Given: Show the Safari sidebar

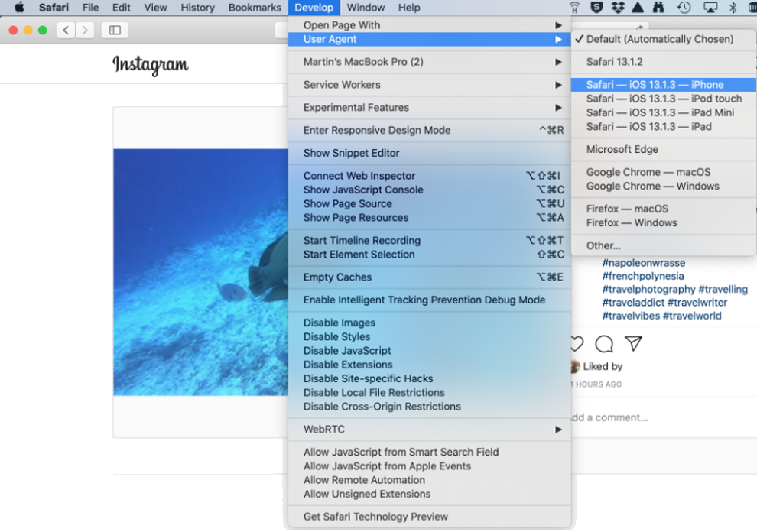Looking at the screenshot, I should (115, 30).
